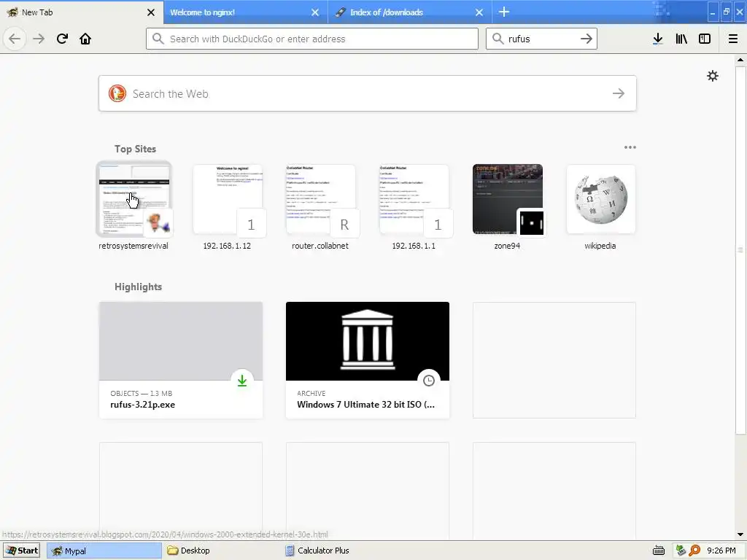Open the 192.168.1.1 top site
Screen dimensions: 747x560
point(414,206)
